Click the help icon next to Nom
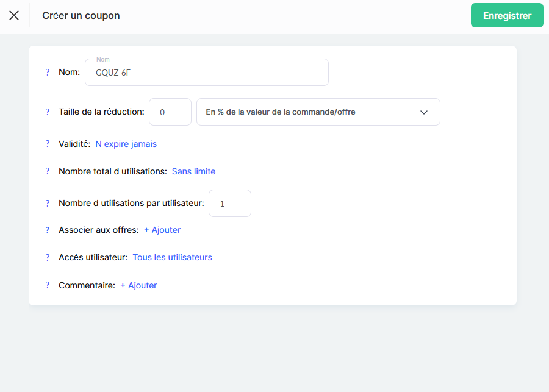Screen dimensions: 549x392 48,72
